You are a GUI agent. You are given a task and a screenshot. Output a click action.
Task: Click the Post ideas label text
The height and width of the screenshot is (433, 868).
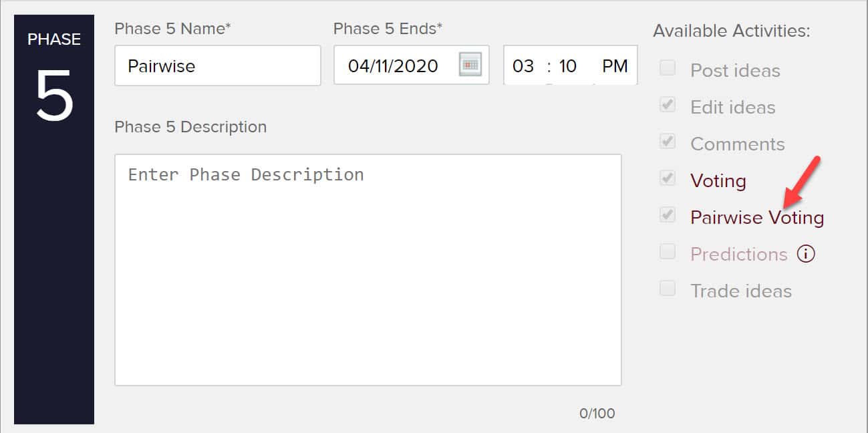735,71
